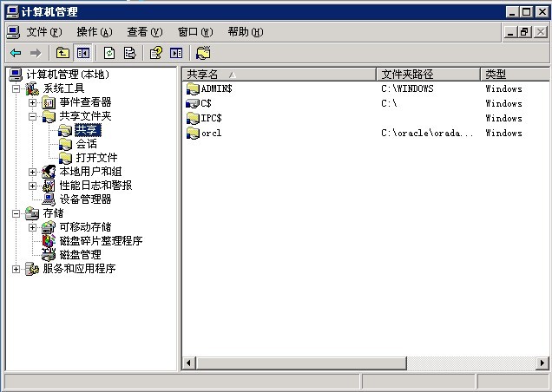Minimize the inner MMC child window
The height and width of the screenshot is (392, 552).
(x=510, y=32)
